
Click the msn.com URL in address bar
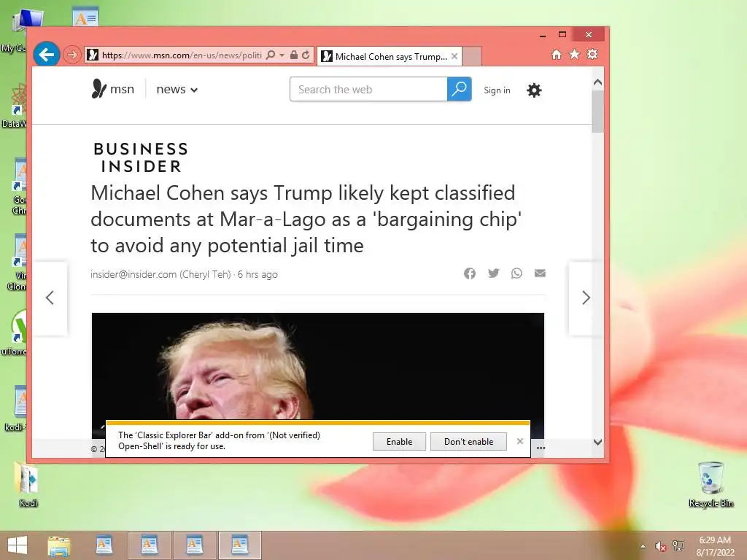[x=182, y=55]
